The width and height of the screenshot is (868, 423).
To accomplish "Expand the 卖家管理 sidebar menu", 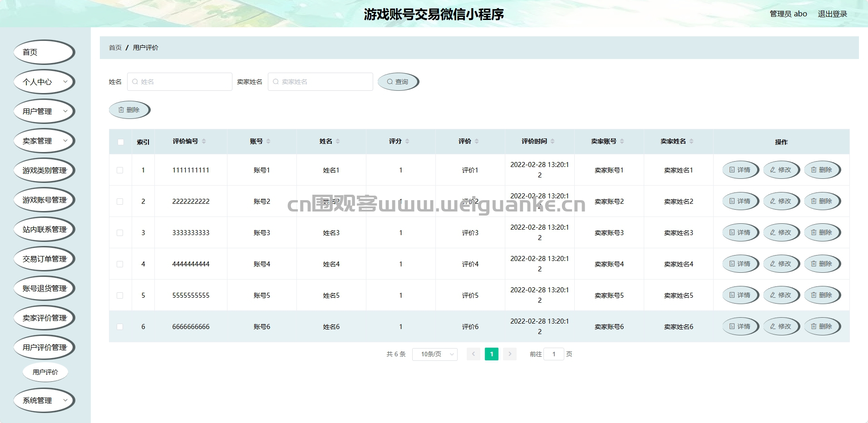I will click(x=44, y=141).
